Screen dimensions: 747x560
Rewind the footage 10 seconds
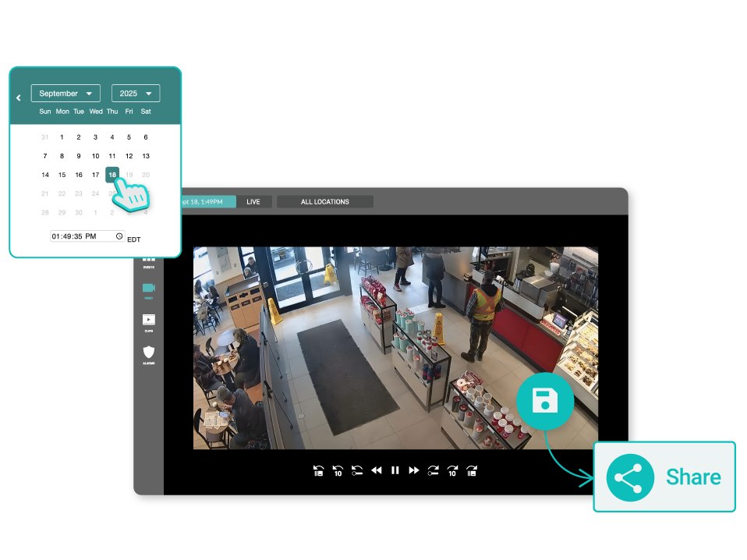pos(338,470)
